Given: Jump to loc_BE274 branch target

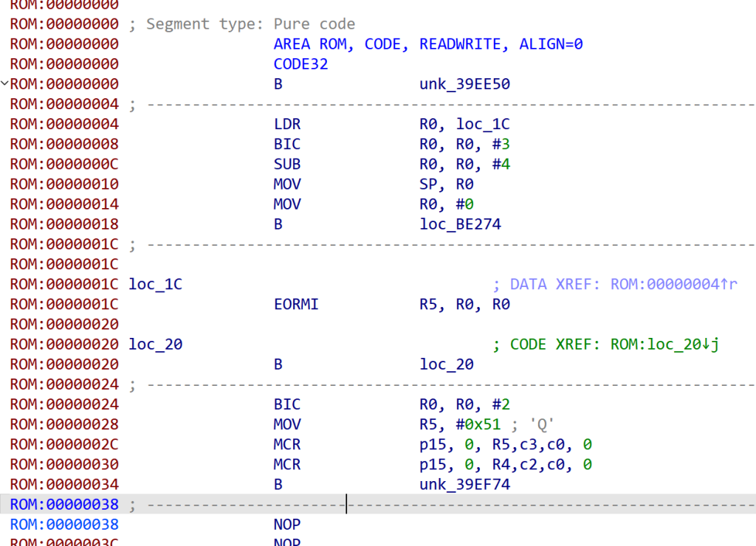Looking at the screenshot, I should tap(460, 224).
